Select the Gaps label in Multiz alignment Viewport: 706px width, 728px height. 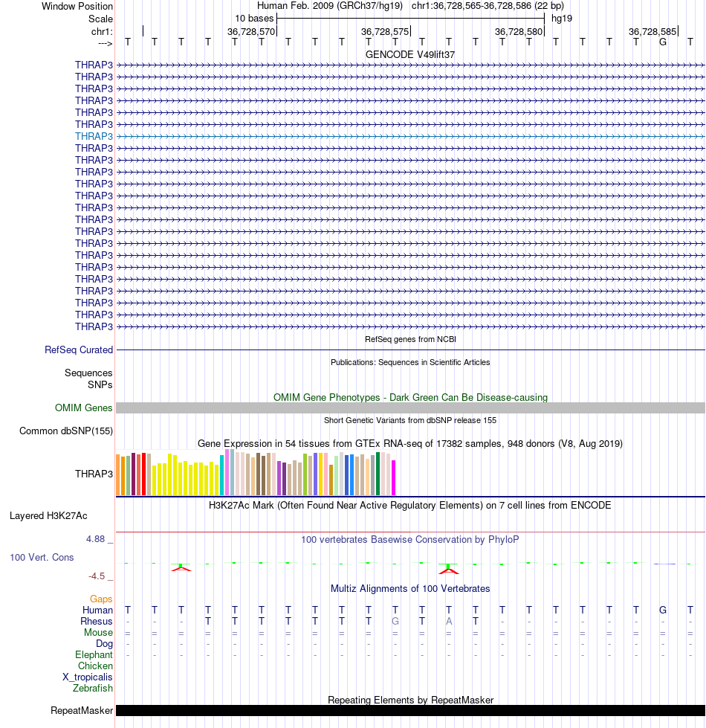pyautogui.click(x=101, y=599)
